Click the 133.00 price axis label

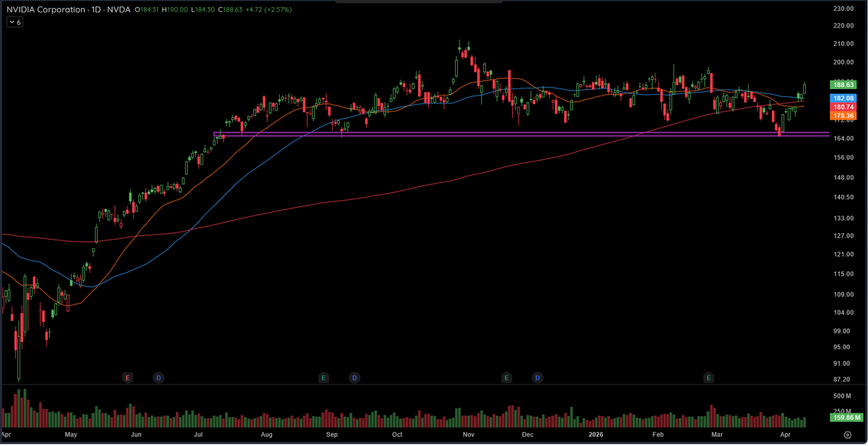point(843,218)
